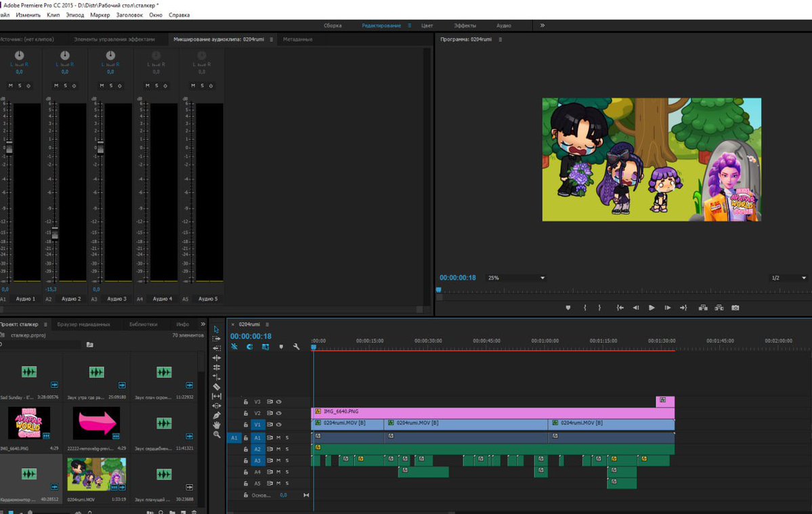Image resolution: width=812 pixels, height=514 pixels.
Task: Toggle track lock on V3
Action: 246,402
